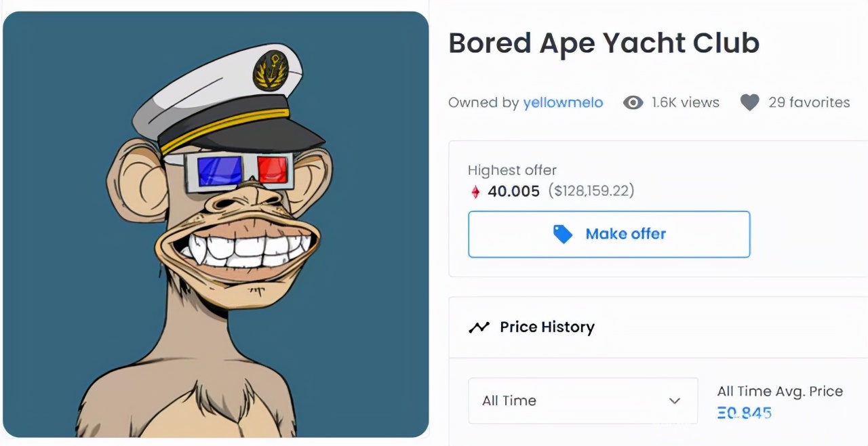Click the 29 favorites count
The height and width of the screenshot is (446, 868).
tap(808, 103)
